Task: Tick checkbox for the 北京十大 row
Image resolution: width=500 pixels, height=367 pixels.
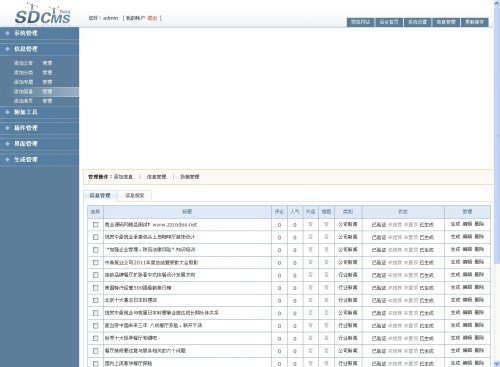Action: [x=96, y=301]
